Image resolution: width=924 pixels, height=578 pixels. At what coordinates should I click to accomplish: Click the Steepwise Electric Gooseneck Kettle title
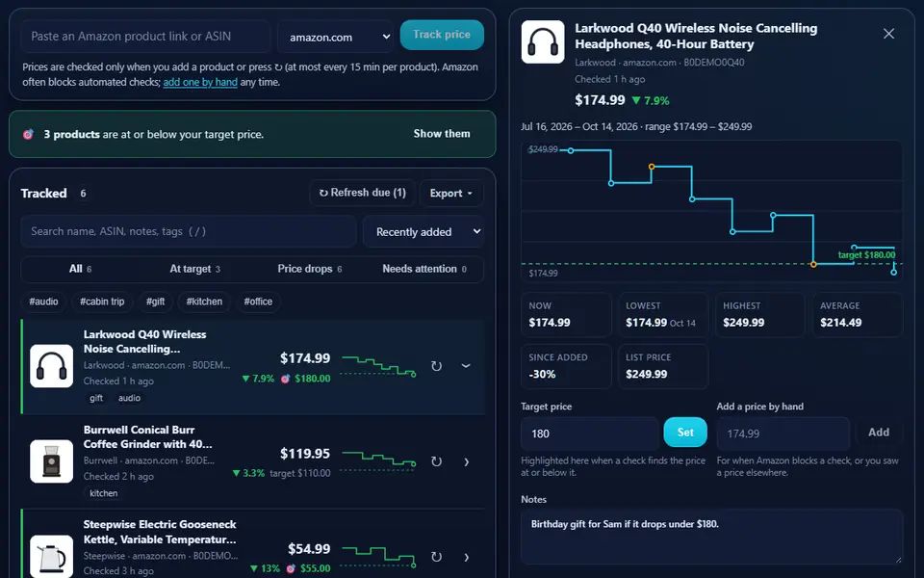(160, 532)
